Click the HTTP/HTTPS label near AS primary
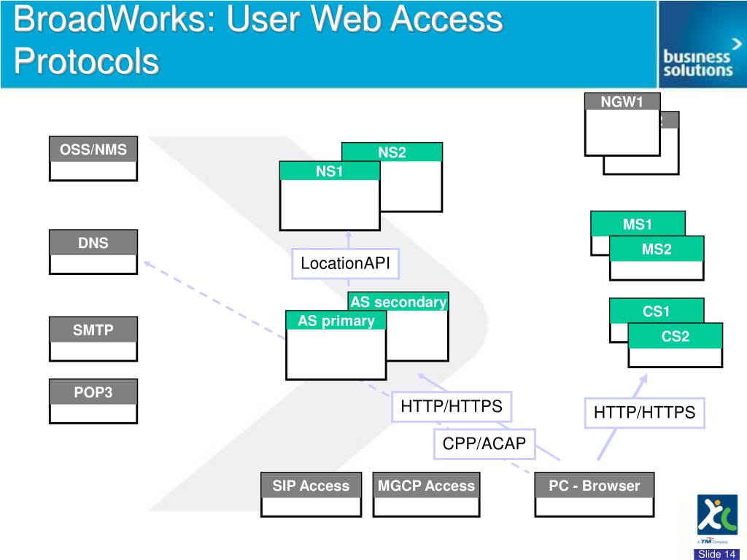Viewport: 747px width, 560px height. click(x=452, y=407)
